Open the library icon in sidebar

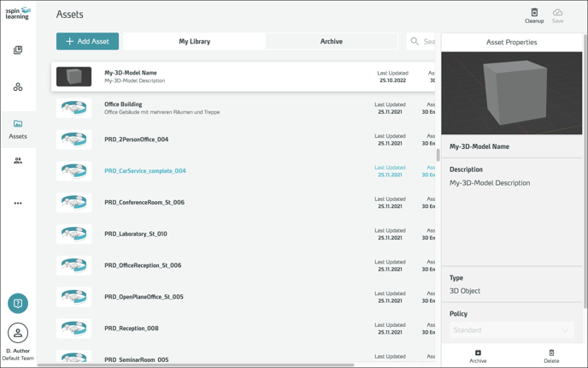(x=18, y=50)
